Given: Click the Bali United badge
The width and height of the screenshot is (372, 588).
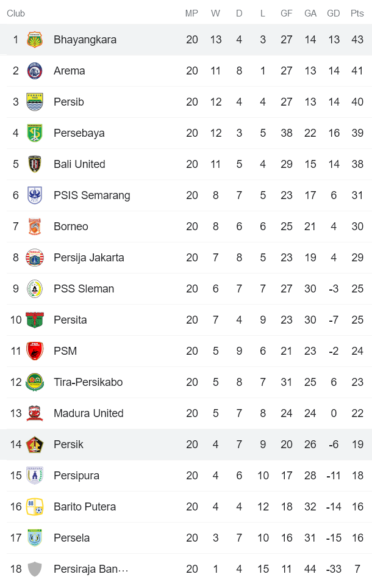Looking at the screenshot, I should pos(35,164).
